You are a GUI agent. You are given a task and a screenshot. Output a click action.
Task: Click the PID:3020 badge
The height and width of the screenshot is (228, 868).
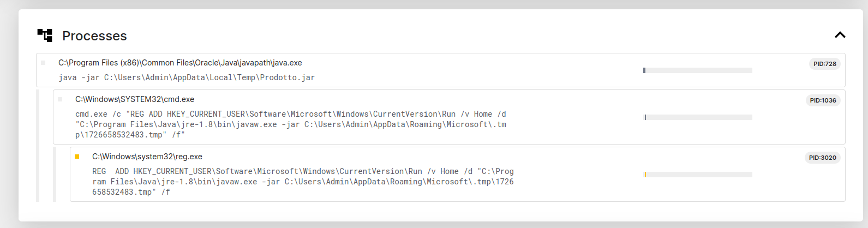click(x=822, y=158)
